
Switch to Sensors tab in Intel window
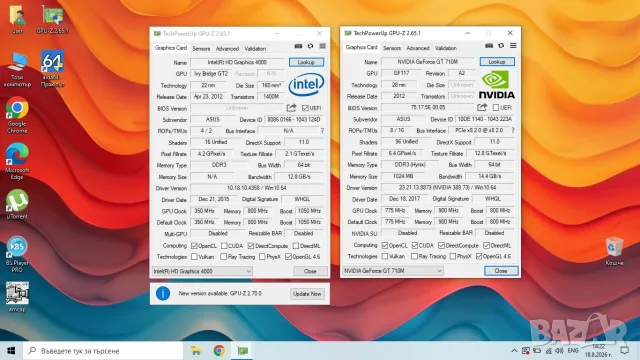coord(201,49)
